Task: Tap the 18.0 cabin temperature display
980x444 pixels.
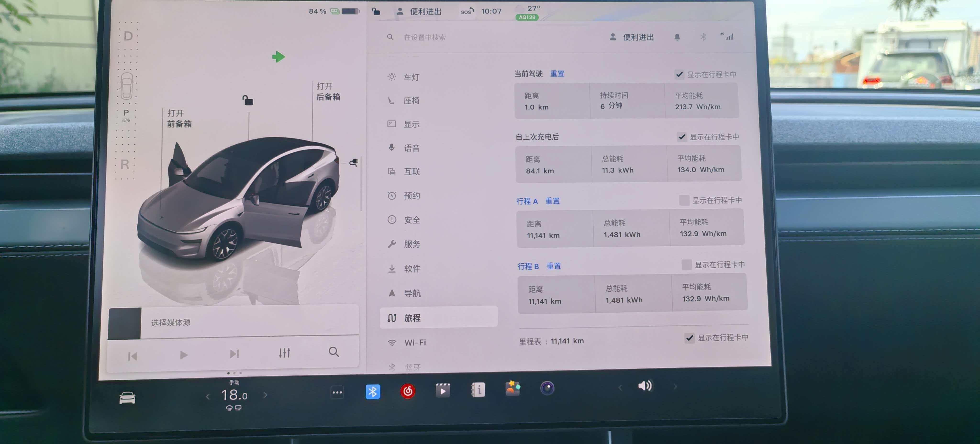Action: (x=234, y=395)
